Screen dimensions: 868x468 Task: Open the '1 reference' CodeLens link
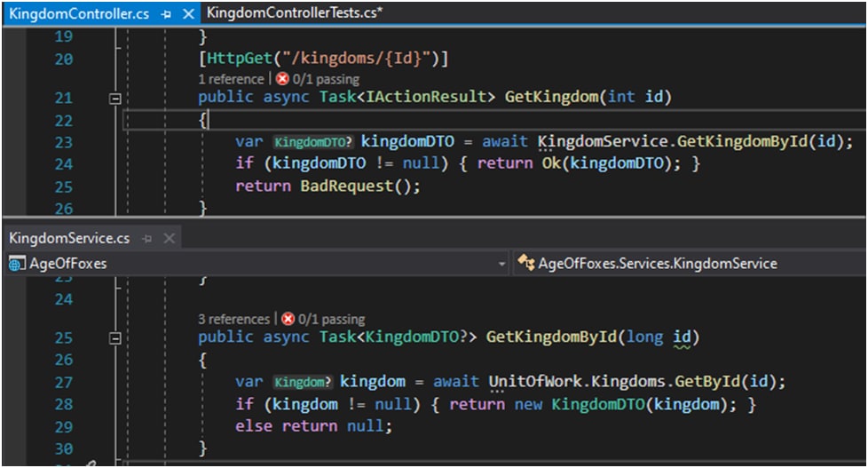pyautogui.click(x=231, y=79)
